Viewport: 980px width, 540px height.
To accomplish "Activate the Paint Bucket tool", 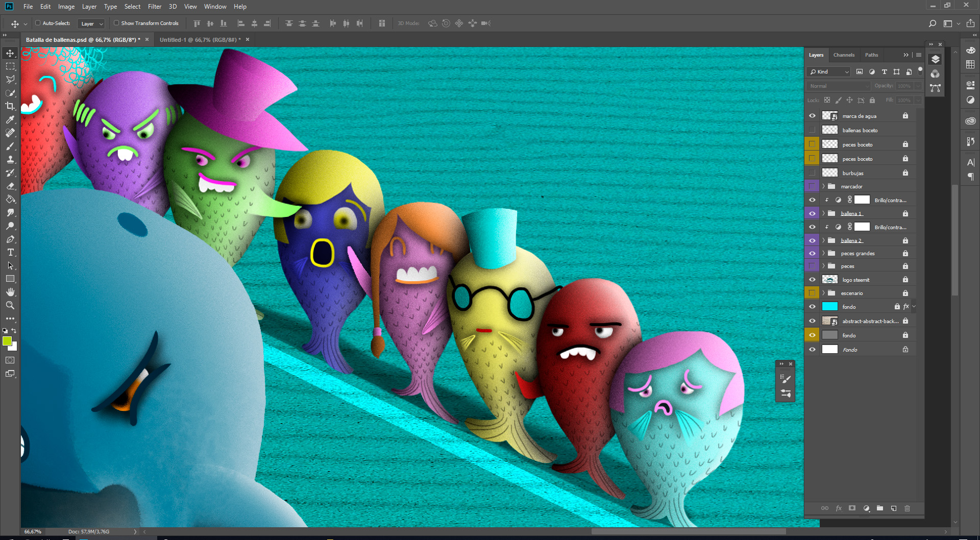I will (10, 199).
